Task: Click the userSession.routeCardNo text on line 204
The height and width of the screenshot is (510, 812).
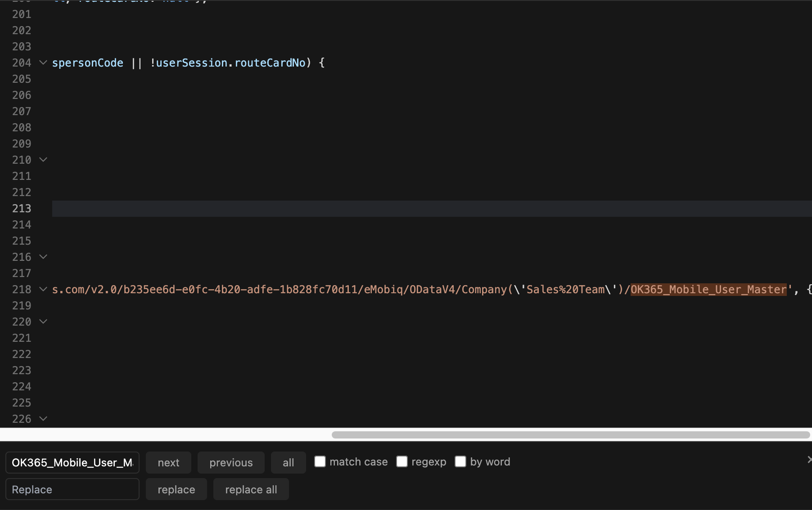Action: coord(230,63)
